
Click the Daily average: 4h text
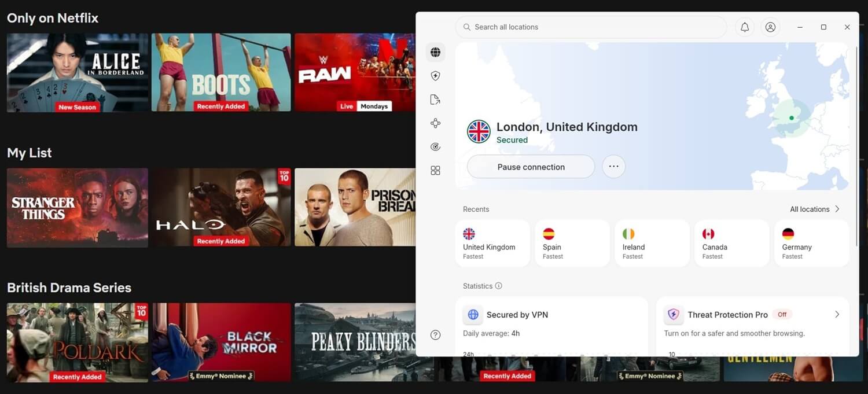point(491,333)
